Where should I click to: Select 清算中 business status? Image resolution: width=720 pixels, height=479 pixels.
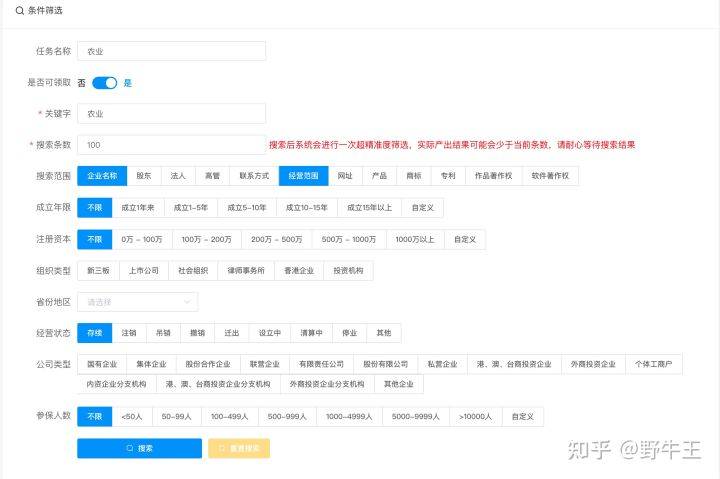(311, 333)
